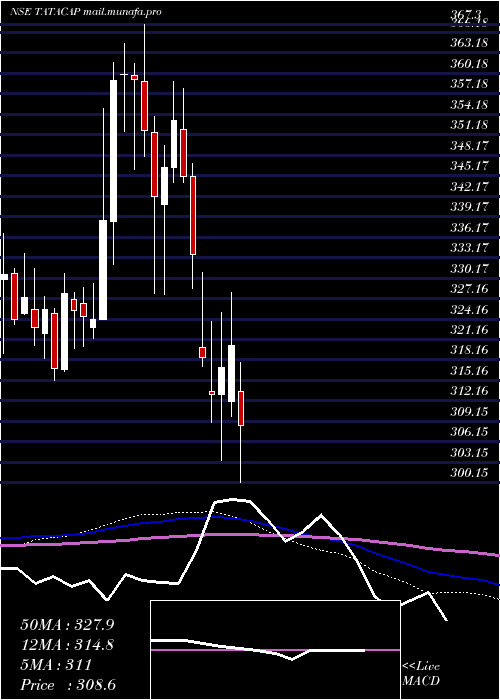Click the 12MA : 314.8 readout
The width and height of the screenshot is (500, 700).
click(x=67, y=644)
